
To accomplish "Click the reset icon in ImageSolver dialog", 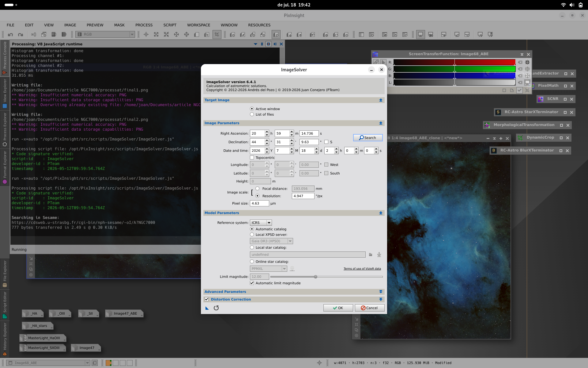I will 216,308.
